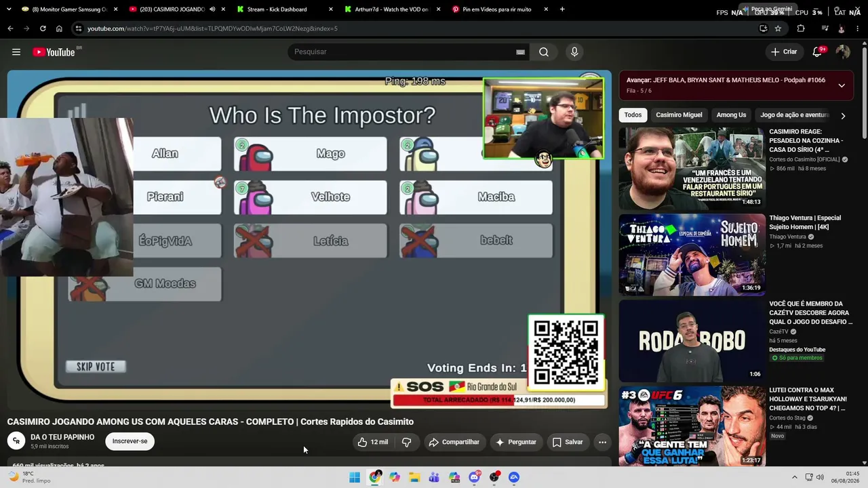The width and height of the screenshot is (868, 488).
Task: Click the Pesquisar search field
Action: coord(407,52)
